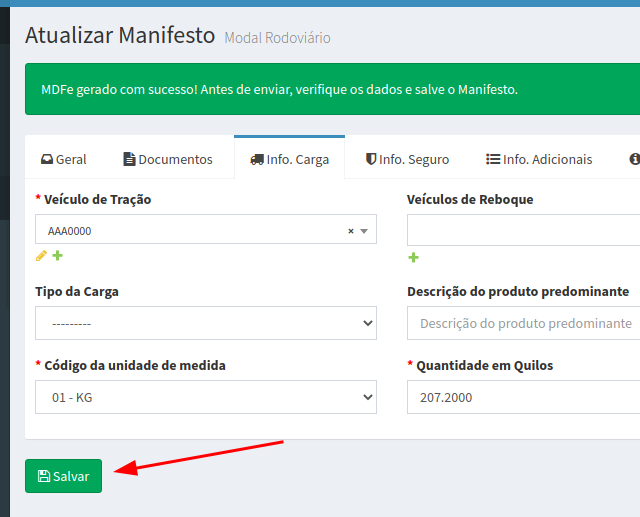Open the Tipo da Carga dropdown
The image size is (640, 517).
coord(206,323)
